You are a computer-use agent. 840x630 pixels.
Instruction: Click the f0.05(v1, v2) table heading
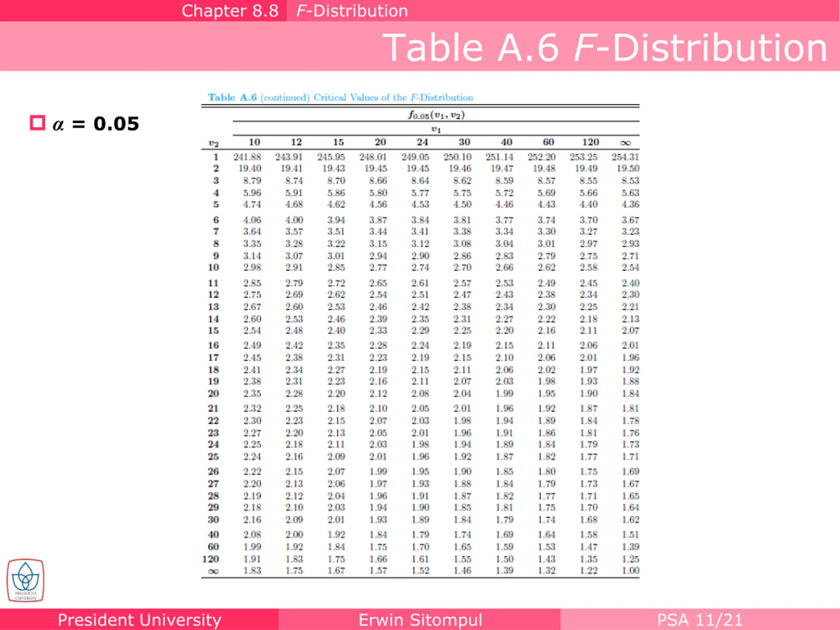pyautogui.click(x=436, y=115)
